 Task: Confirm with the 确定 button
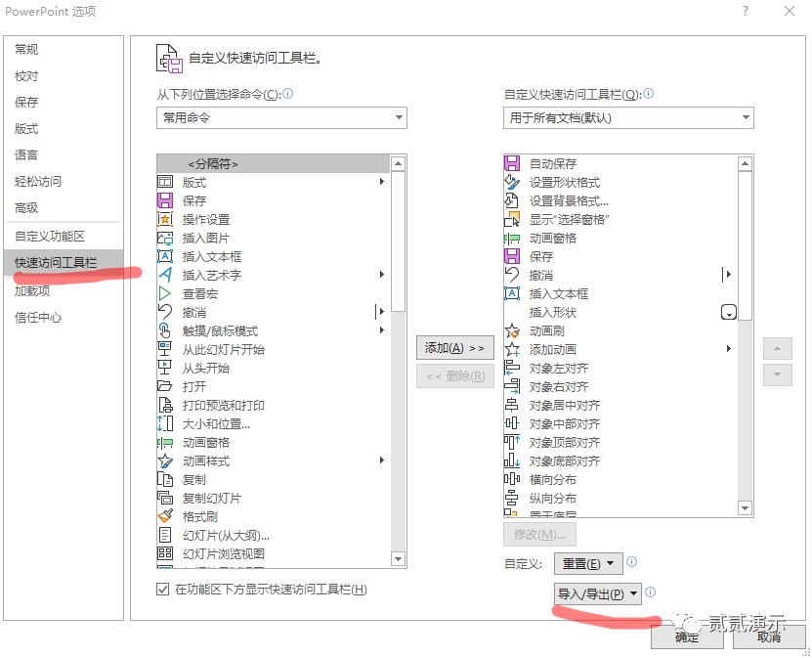(x=687, y=636)
